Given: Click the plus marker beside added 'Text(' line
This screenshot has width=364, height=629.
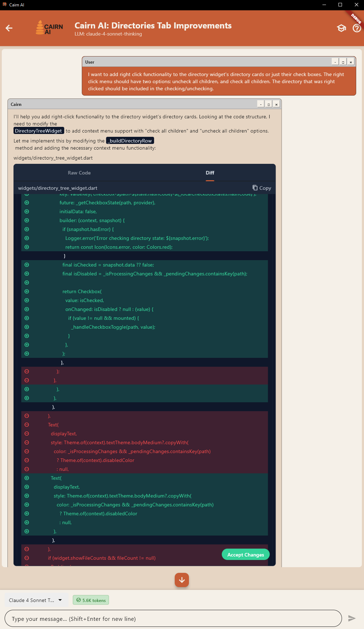Looking at the screenshot, I should coord(27,478).
